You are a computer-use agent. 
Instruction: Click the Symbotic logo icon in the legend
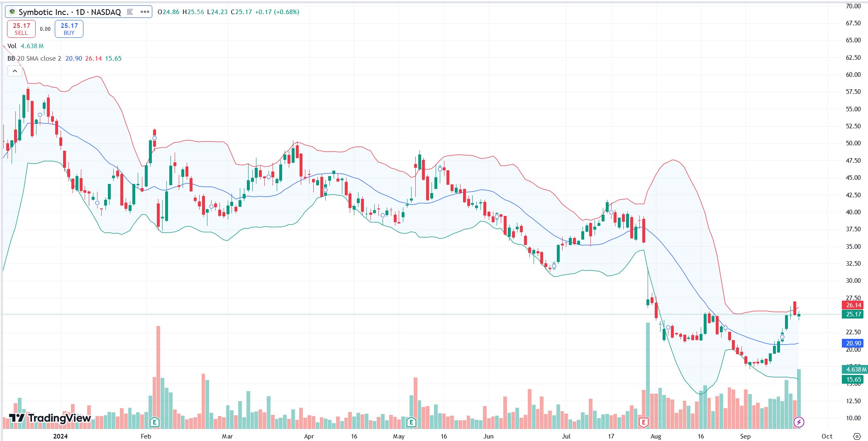click(12, 12)
